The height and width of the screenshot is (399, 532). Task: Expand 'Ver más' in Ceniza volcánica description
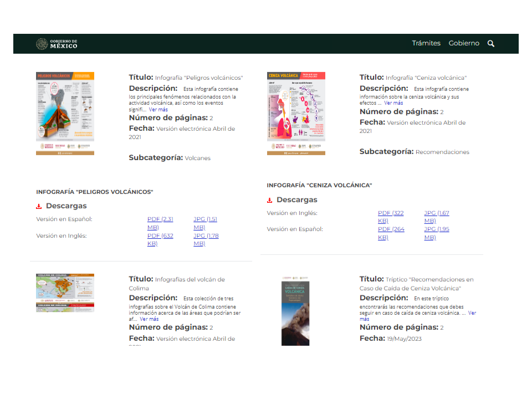point(393,103)
